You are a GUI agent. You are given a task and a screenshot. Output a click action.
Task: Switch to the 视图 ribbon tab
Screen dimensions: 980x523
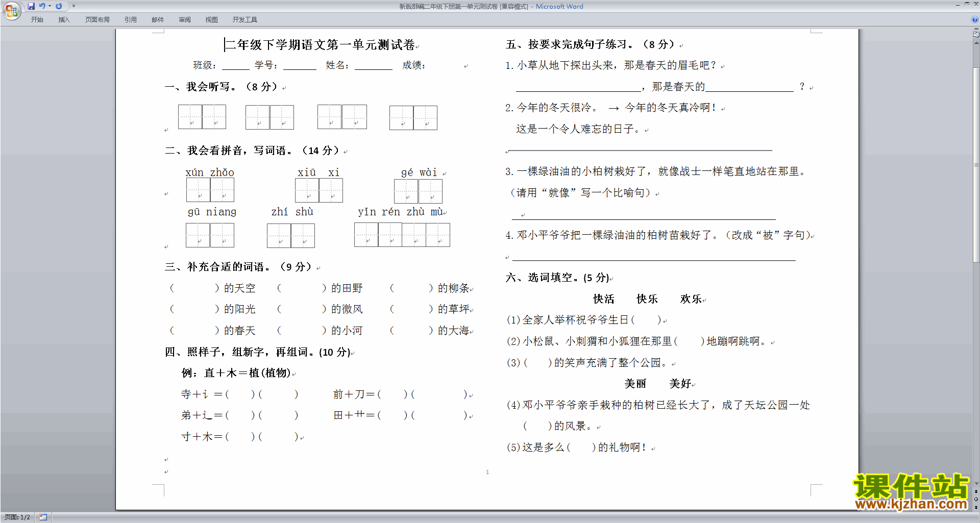(212, 19)
